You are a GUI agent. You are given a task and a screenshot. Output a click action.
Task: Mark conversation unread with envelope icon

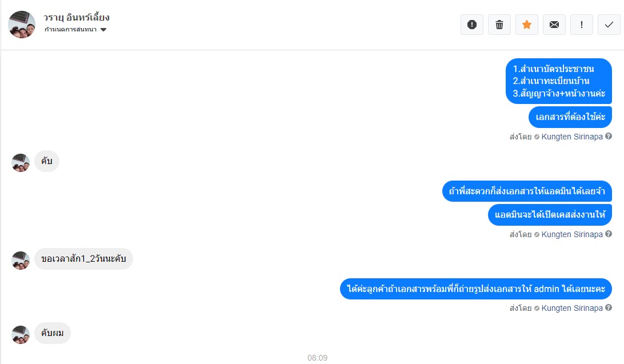point(554,25)
